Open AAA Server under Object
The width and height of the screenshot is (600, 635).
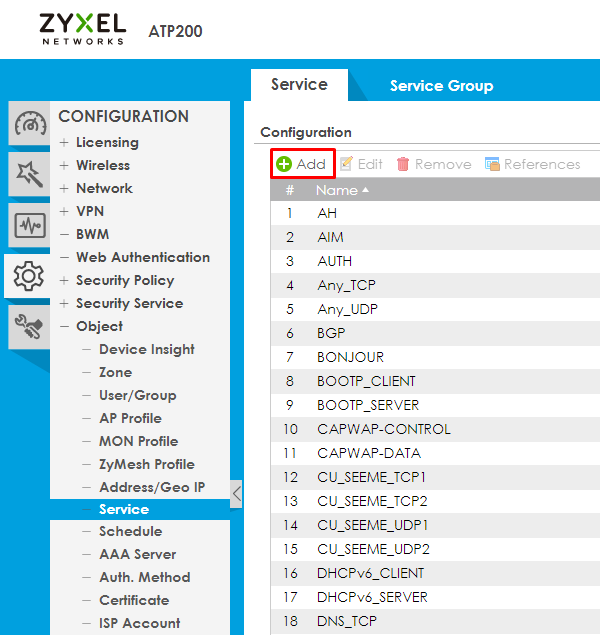click(138, 554)
